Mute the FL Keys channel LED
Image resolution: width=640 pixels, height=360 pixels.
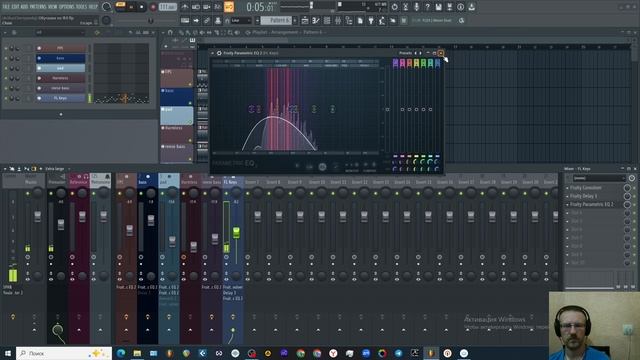pyautogui.click(x=6, y=98)
